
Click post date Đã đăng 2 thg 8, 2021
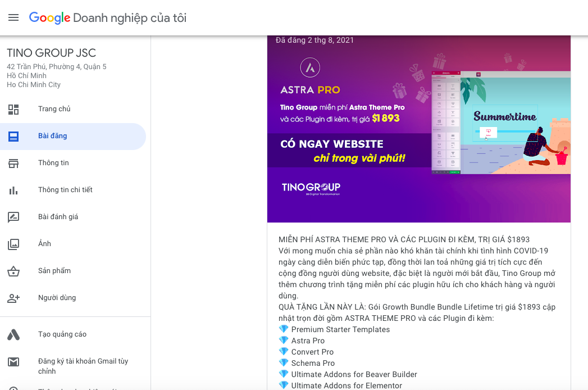314,40
